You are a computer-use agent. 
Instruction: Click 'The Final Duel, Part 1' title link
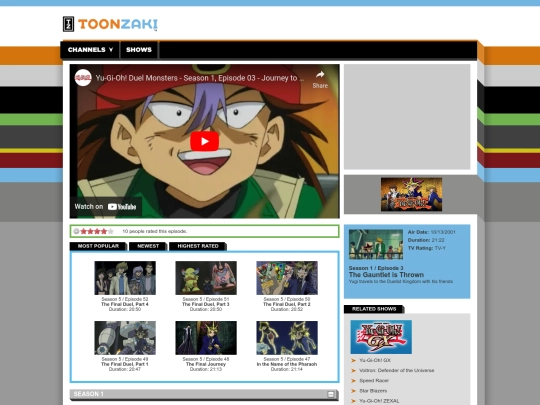click(125, 364)
